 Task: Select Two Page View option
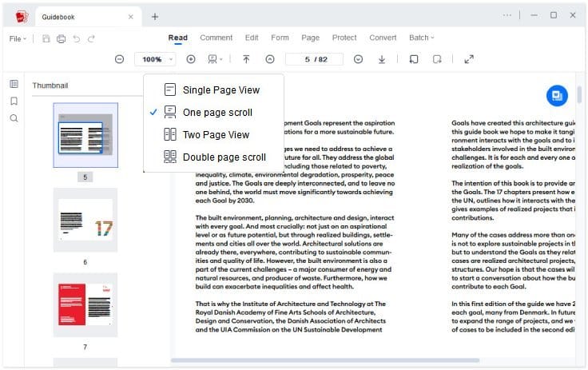(x=213, y=135)
